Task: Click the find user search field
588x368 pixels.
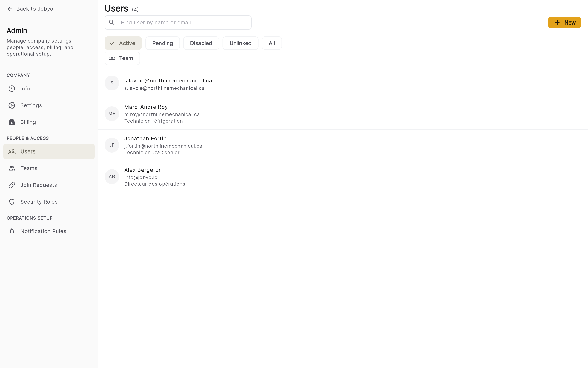Action: (178, 23)
